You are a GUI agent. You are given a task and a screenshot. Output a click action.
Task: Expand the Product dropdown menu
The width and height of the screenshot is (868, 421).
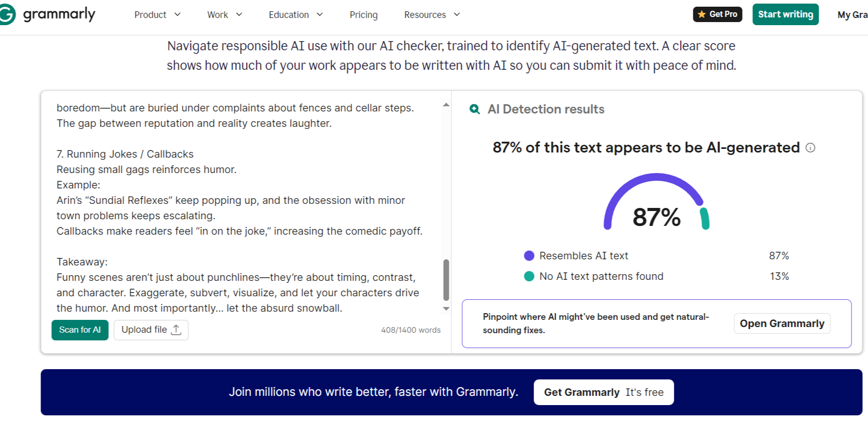157,15
